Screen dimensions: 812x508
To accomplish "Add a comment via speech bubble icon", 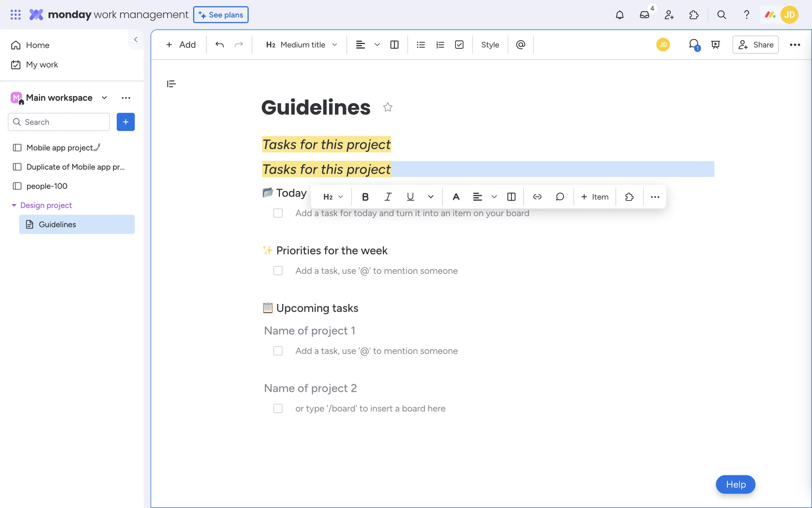I will pos(560,197).
